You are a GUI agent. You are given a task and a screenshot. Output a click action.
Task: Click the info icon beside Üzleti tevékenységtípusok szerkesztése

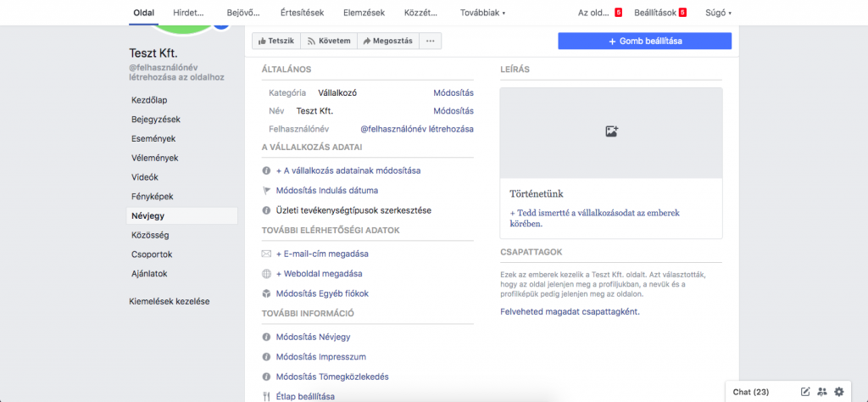pyautogui.click(x=265, y=210)
